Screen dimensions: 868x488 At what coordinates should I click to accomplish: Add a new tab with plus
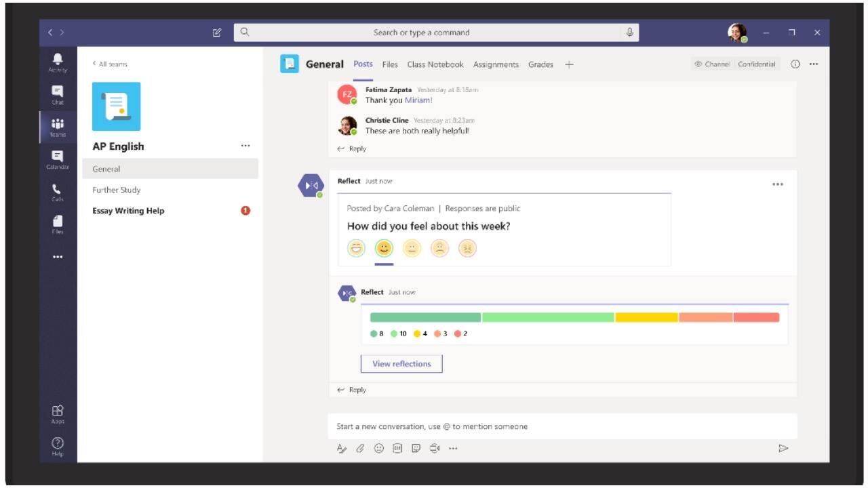(x=569, y=64)
